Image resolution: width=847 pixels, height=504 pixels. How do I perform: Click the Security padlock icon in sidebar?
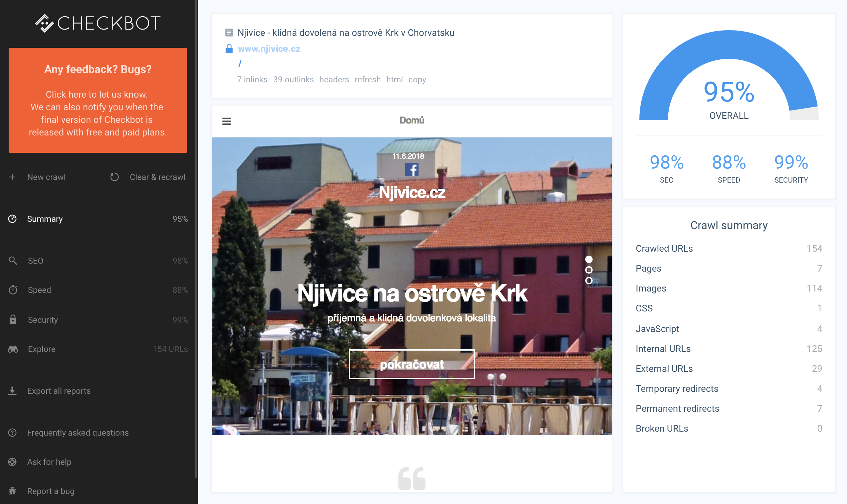13,319
